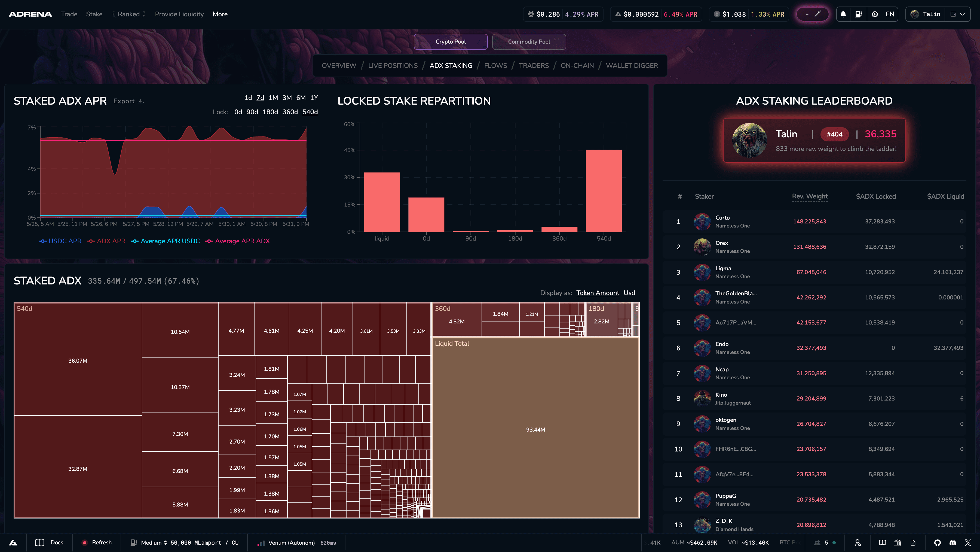Select Crypto Pool button

451,41
